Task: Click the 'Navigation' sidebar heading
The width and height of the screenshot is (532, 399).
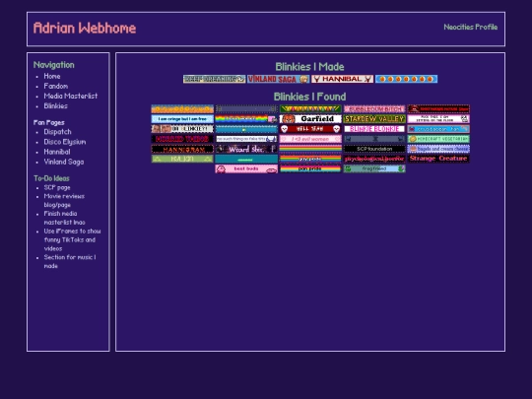Action: pos(53,65)
